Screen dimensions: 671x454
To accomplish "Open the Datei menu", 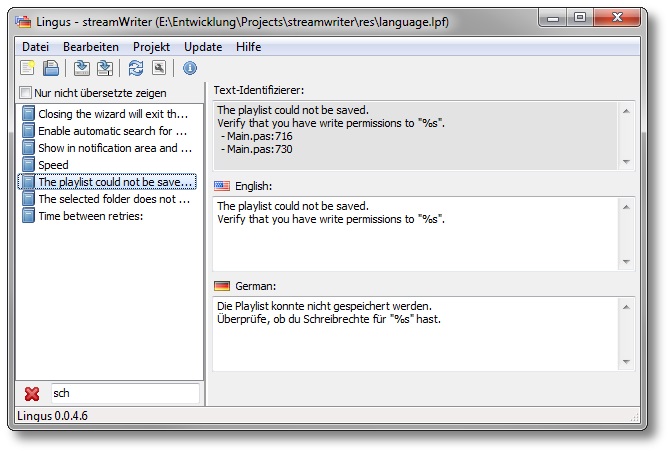I will pyautogui.click(x=36, y=47).
